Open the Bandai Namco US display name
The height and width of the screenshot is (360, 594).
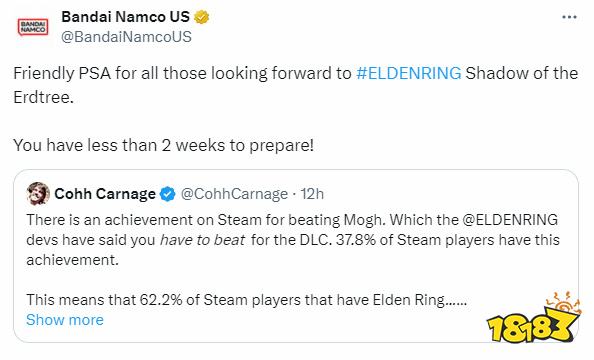tap(125, 17)
